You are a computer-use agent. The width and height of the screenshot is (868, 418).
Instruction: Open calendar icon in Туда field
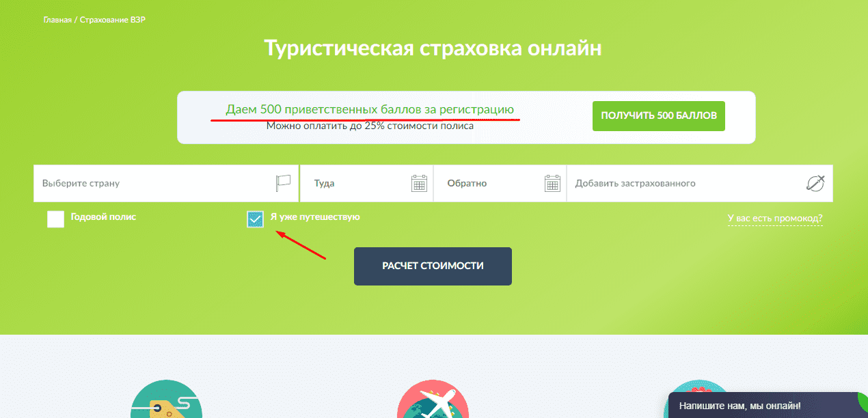click(x=419, y=183)
